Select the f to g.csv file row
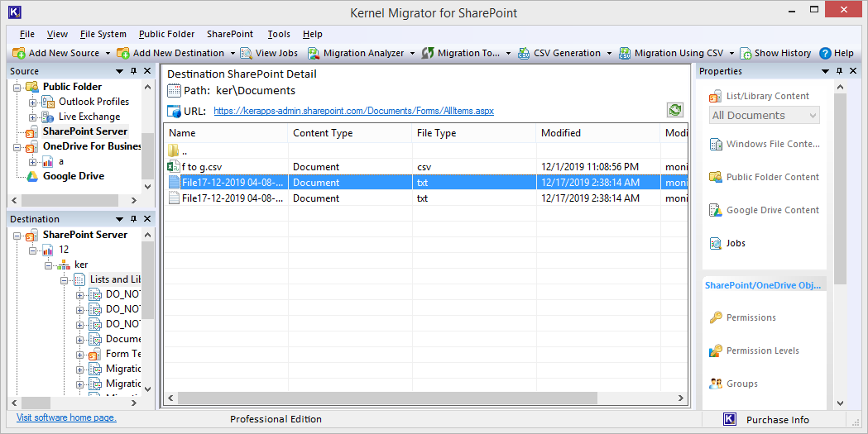The image size is (868, 434). (x=425, y=167)
